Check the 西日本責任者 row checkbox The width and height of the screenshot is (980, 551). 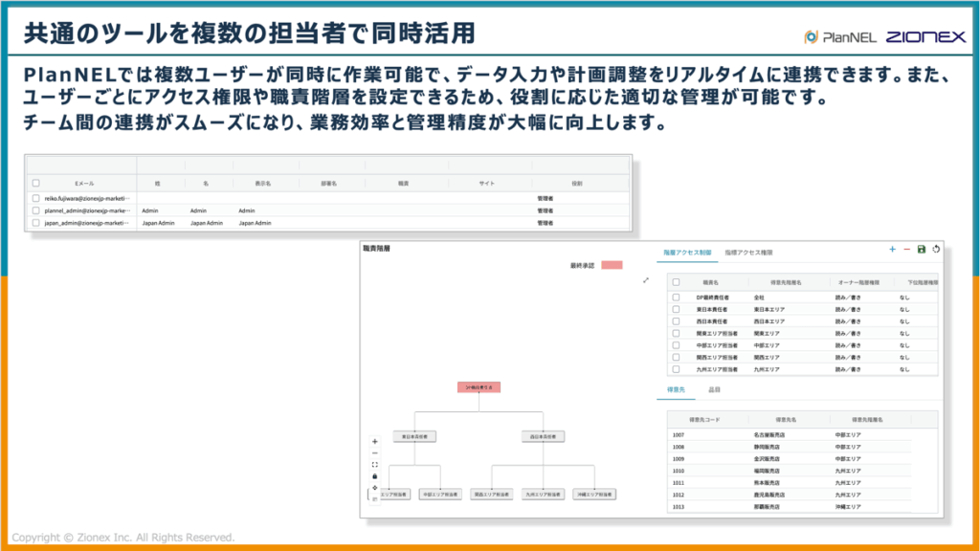point(676,321)
